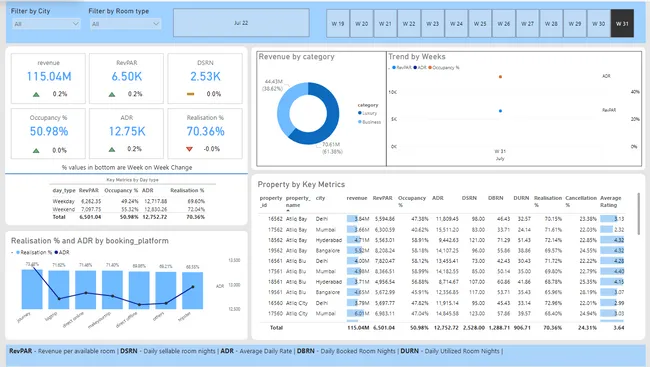Select the W 28 week tile
The image size is (650, 367).
click(x=551, y=24)
